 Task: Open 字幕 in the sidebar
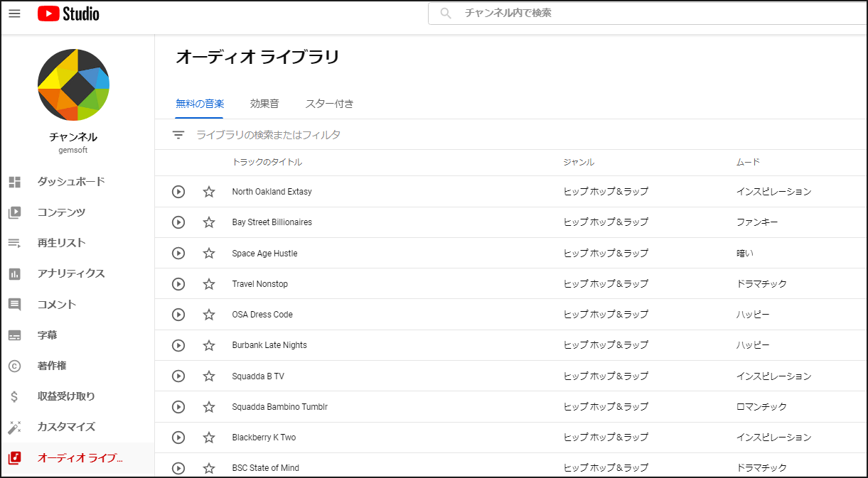click(47, 335)
